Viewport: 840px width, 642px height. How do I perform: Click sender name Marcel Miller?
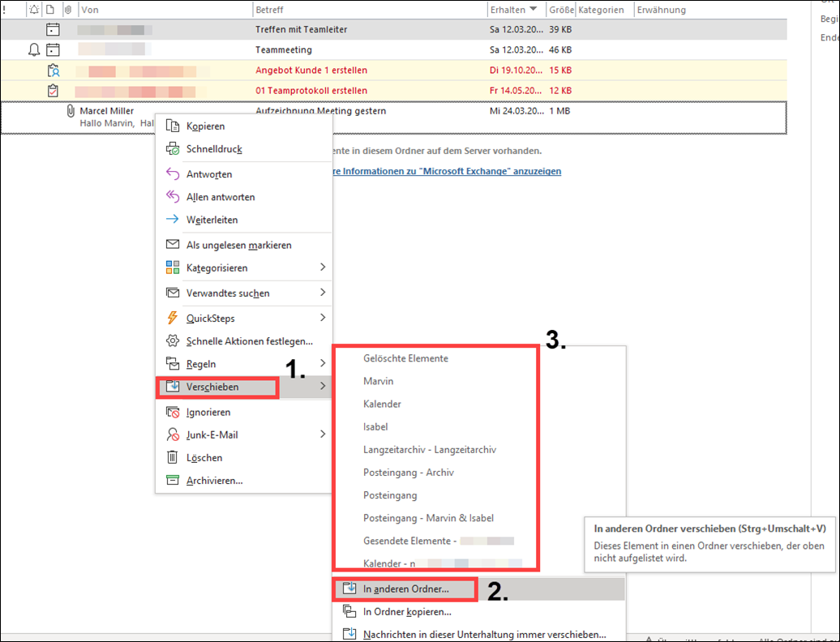[106, 111]
